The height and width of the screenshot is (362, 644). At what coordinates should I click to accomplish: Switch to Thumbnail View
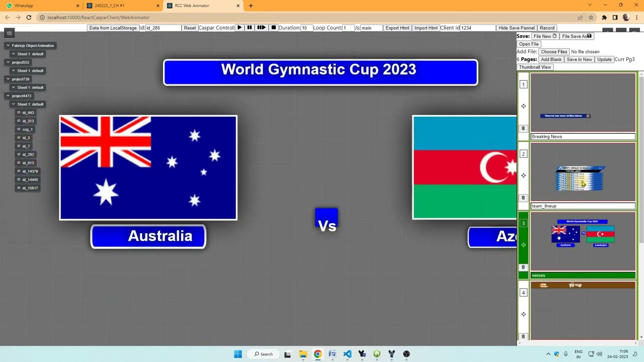pyautogui.click(x=535, y=67)
